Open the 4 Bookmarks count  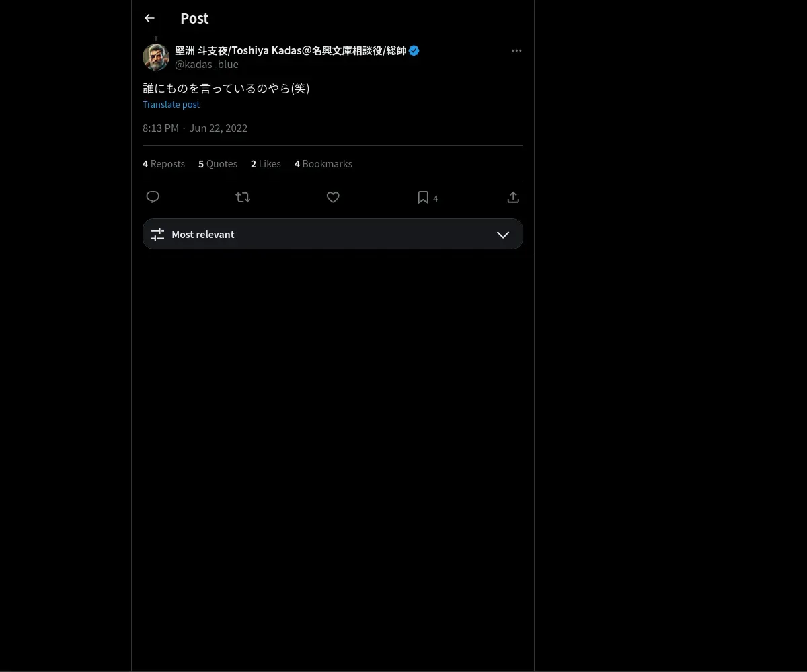pyautogui.click(x=323, y=163)
